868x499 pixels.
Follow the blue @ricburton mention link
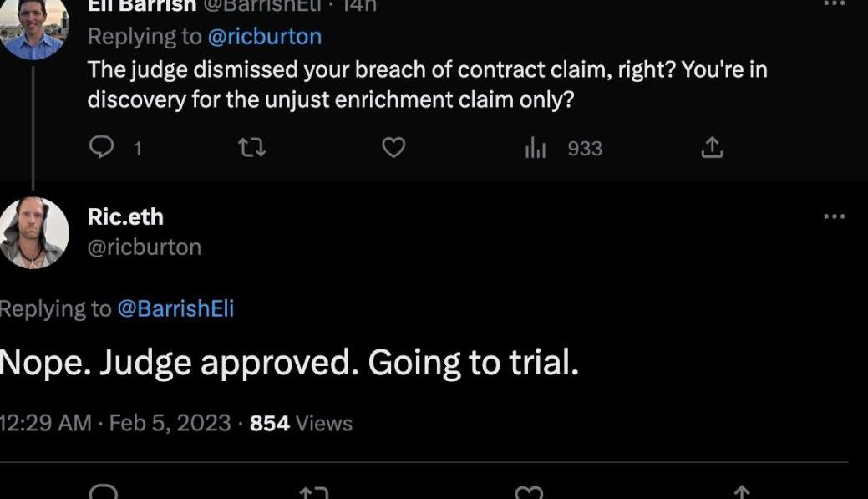[264, 37]
